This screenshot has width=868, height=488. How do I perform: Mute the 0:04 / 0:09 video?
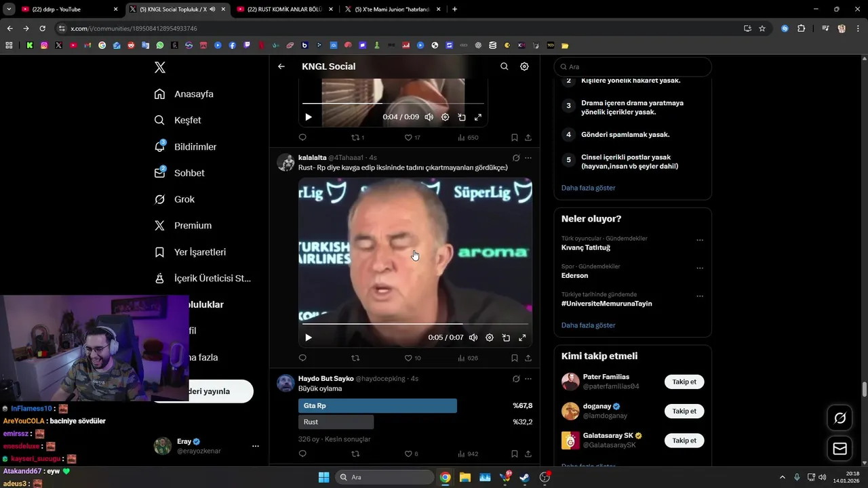click(429, 117)
